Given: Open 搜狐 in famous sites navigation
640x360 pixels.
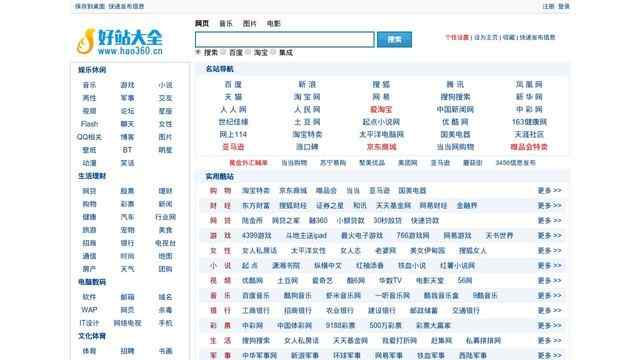Looking at the screenshot, I should [381, 84].
